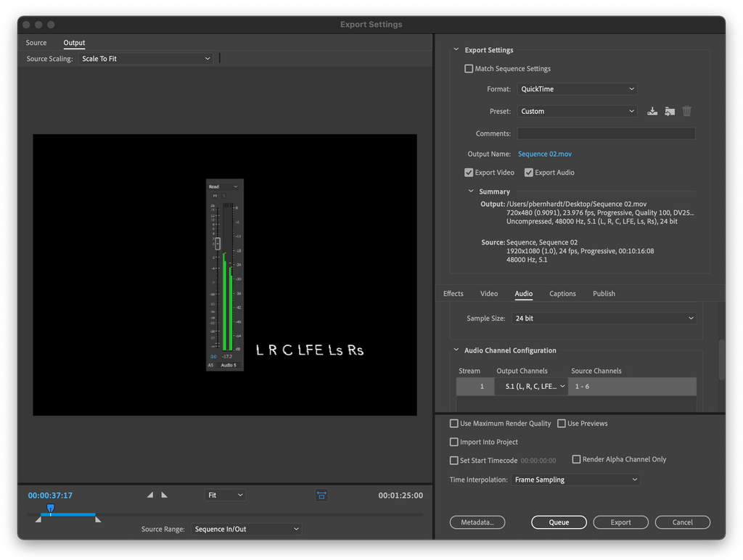
Task: Open the Format dropdown showing QuickTime
Action: 577,89
